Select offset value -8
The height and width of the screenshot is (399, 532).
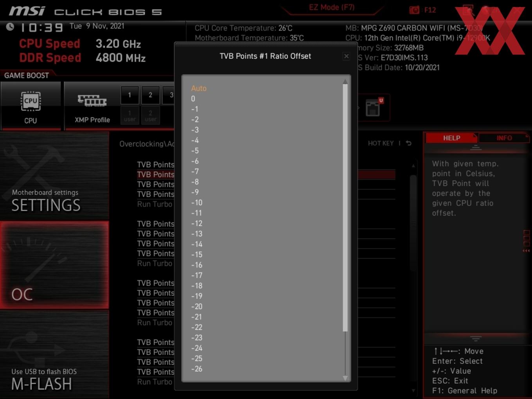click(195, 182)
